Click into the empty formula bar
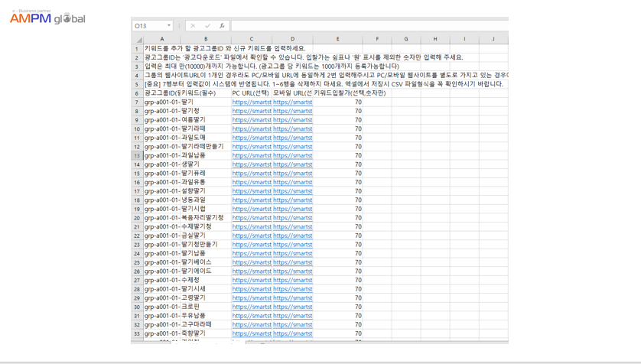 (x=369, y=26)
